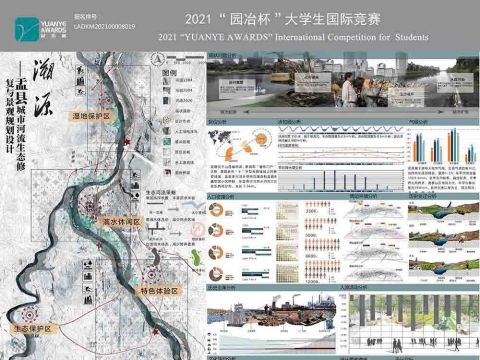480x360 pixels.
Task: Click the Yuanye Awards teal logo
Action: coord(27,29)
